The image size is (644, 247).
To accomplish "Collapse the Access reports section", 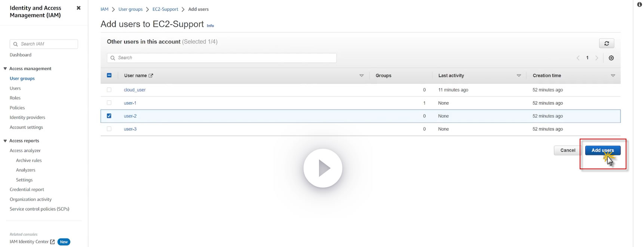I will point(5,141).
